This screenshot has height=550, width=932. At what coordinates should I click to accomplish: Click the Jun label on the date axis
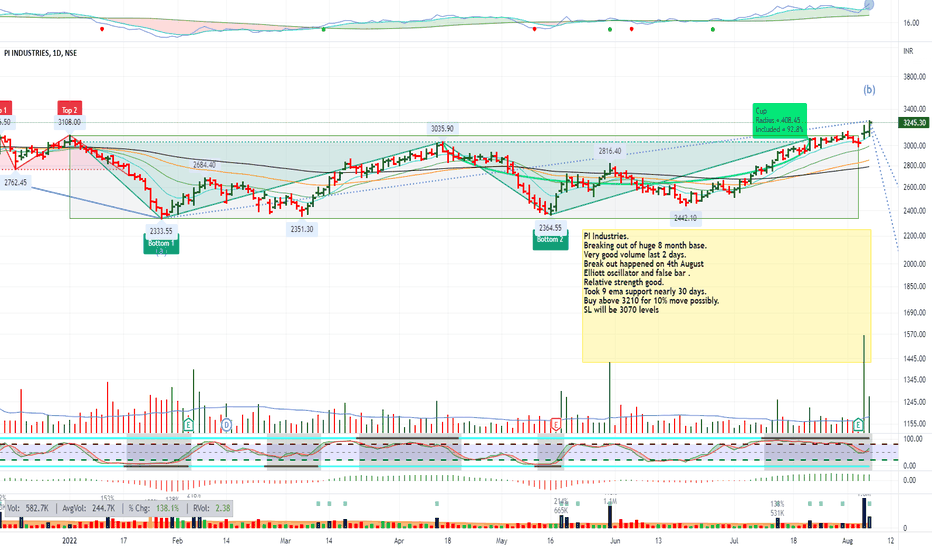click(x=615, y=540)
